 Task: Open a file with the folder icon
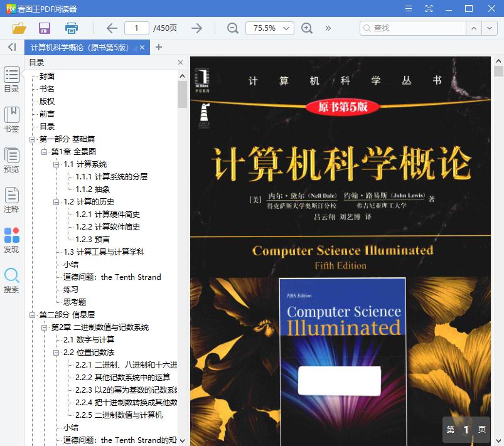coord(19,28)
